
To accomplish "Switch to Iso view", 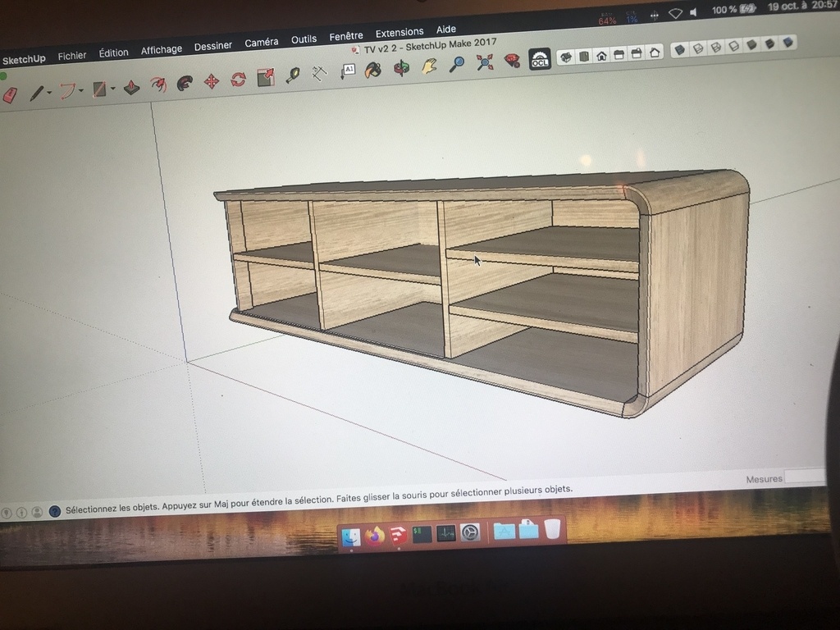I will [x=566, y=57].
